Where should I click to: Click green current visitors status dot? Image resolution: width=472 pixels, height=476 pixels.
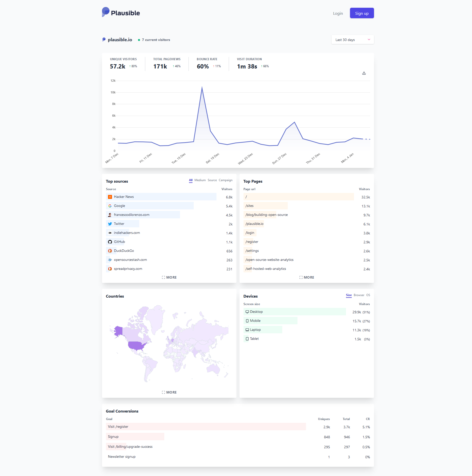click(139, 40)
